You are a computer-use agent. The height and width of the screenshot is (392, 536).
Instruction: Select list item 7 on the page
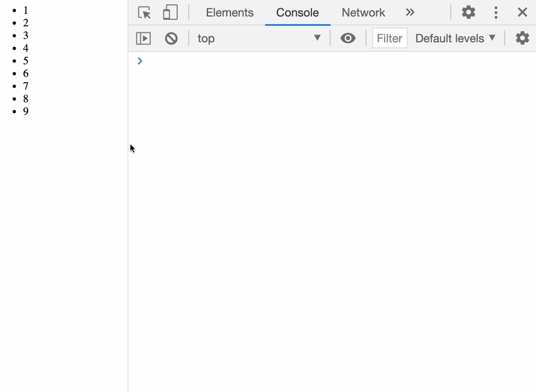(x=26, y=86)
